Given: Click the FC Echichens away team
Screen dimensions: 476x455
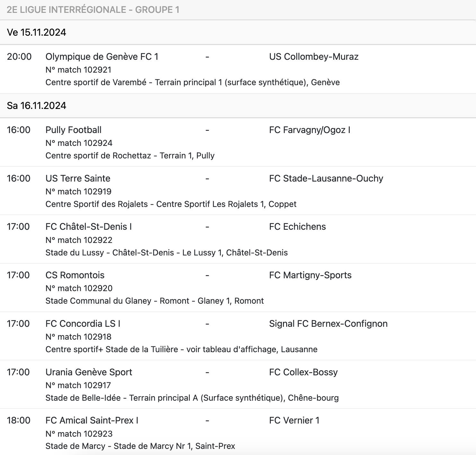Looking at the screenshot, I should coord(297,227).
